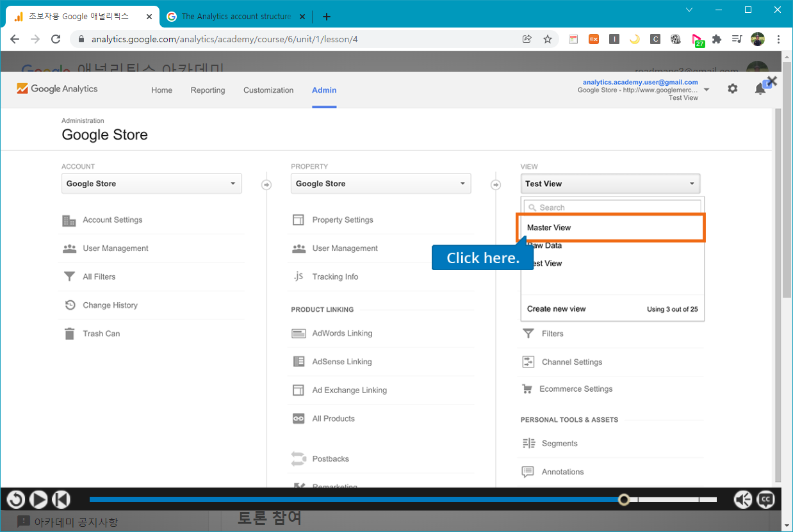Go to the Reporting tab
This screenshot has height=532, width=793.
coord(208,90)
